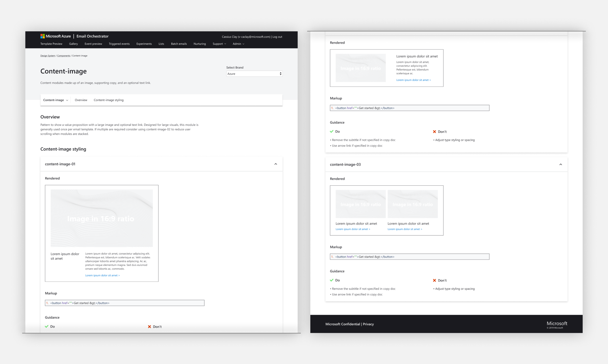Image resolution: width=608 pixels, height=364 pixels.
Task: Go to Template Preview in navigation
Action: click(x=51, y=44)
